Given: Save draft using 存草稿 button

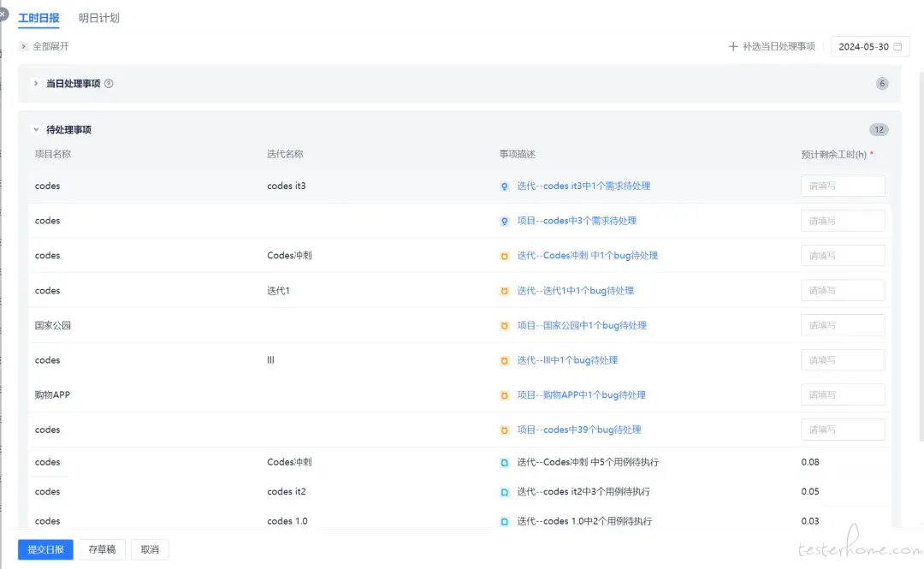Looking at the screenshot, I should pos(102,549).
